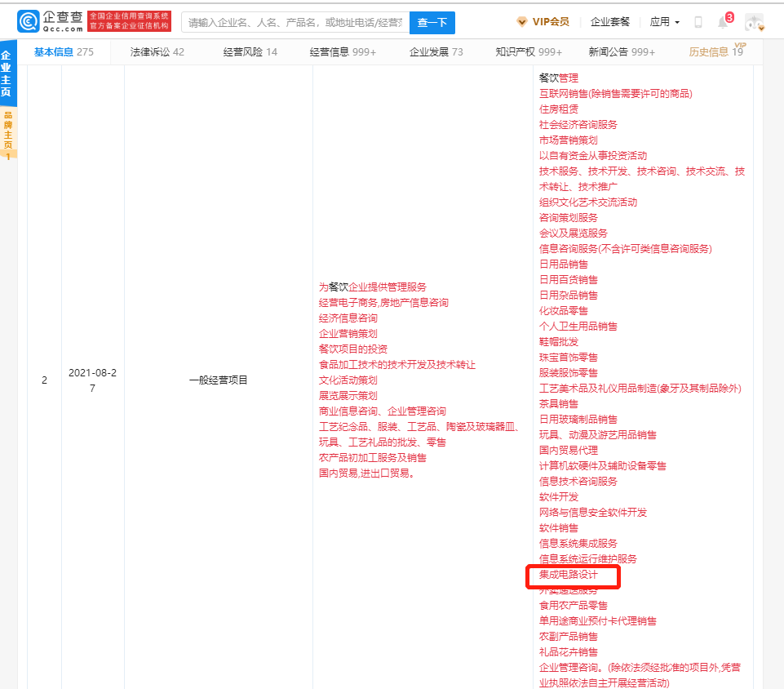
Task: Expand the 应用 dropdown menu
Action: pos(665,22)
